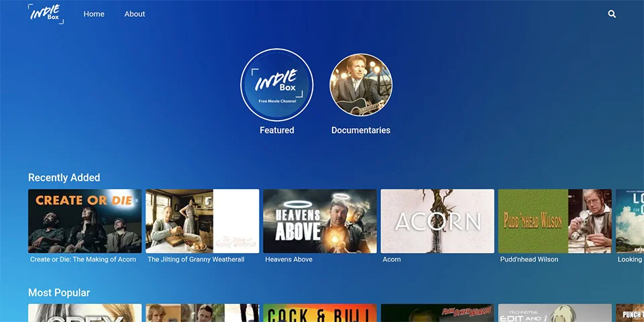Select the Documentaries circular image

pyautogui.click(x=361, y=85)
